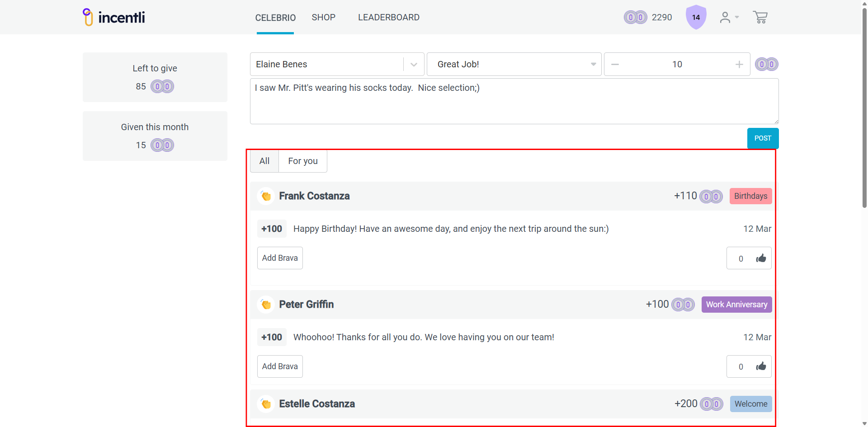Click the 12 Mar date on Whoohoo post
This screenshot has width=868, height=427.
757,337
